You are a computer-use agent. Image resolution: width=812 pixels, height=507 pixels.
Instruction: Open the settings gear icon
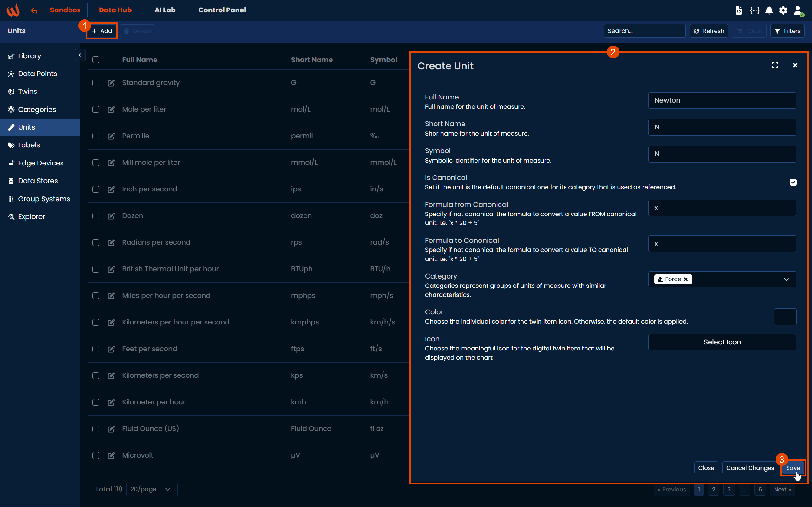pos(783,10)
